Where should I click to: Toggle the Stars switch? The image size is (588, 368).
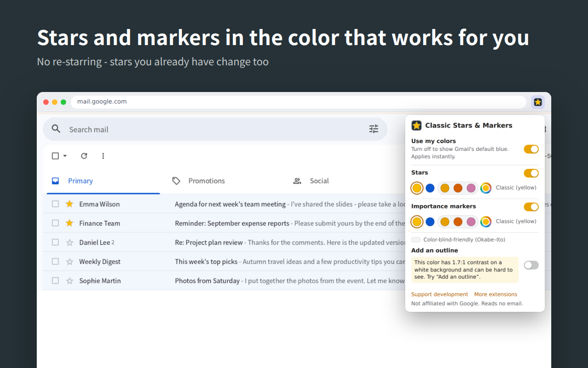[531, 173]
